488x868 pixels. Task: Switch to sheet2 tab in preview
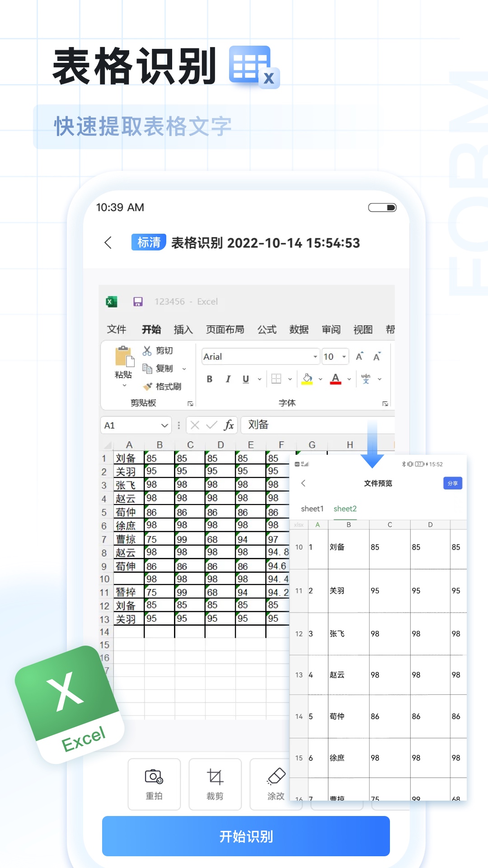point(345,509)
